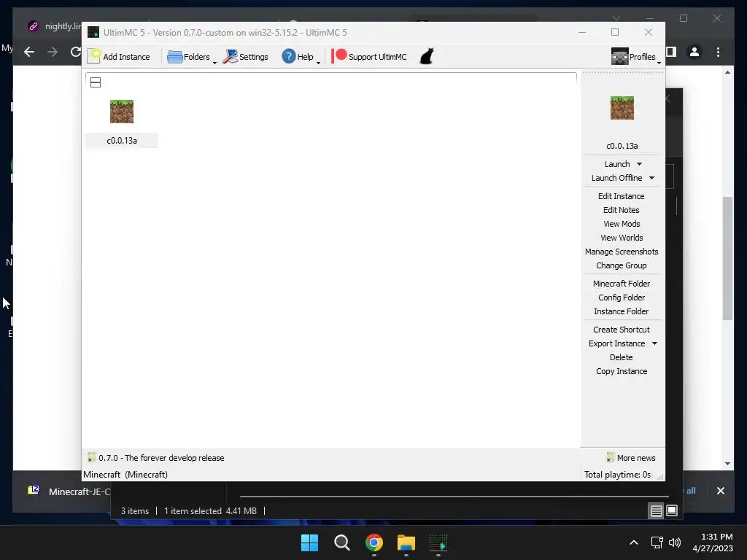This screenshot has width=747, height=560.
Task: Open View Mods
Action: [622, 224]
